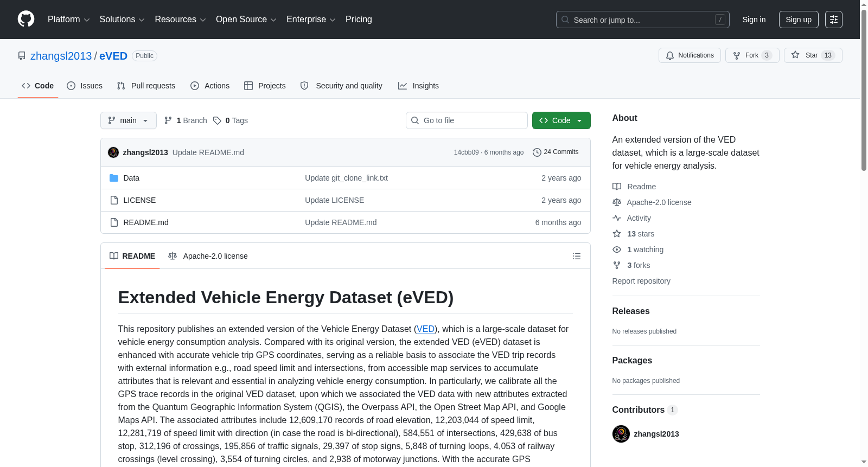
Task: Open 'Update git_clone_link.txt' commit message
Action: tap(346, 178)
